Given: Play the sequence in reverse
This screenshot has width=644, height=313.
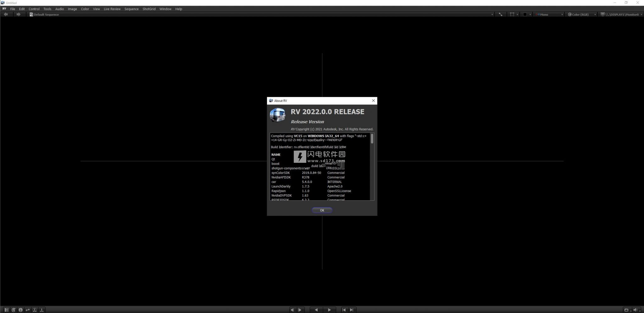Looking at the screenshot, I should tap(316, 310).
